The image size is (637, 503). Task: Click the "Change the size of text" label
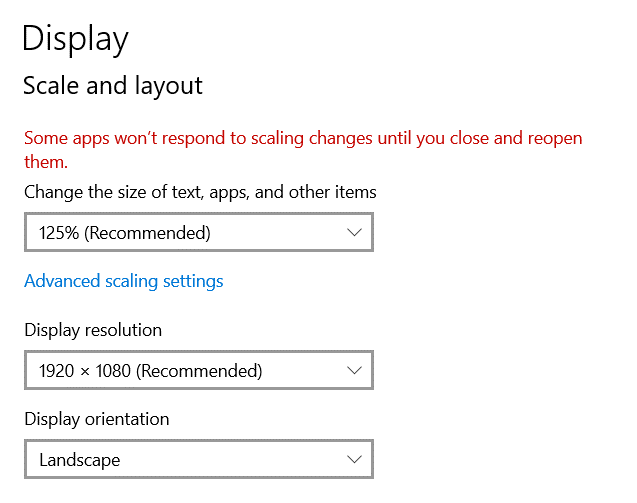click(x=200, y=191)
